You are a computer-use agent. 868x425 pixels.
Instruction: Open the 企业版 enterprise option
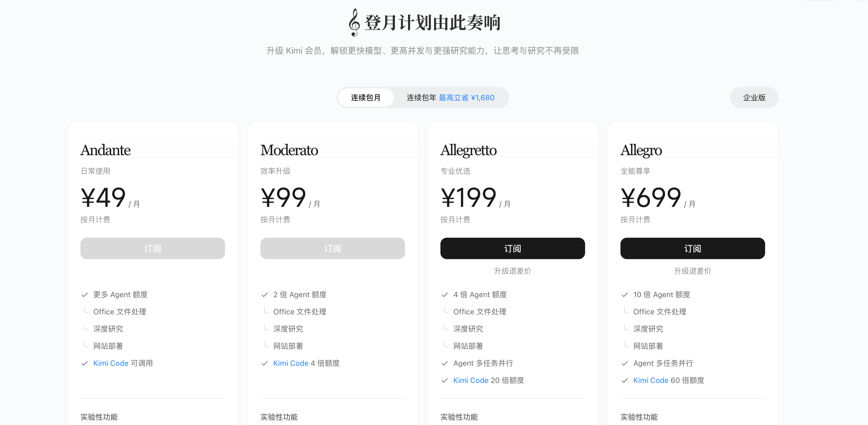[x=754, y=98]
